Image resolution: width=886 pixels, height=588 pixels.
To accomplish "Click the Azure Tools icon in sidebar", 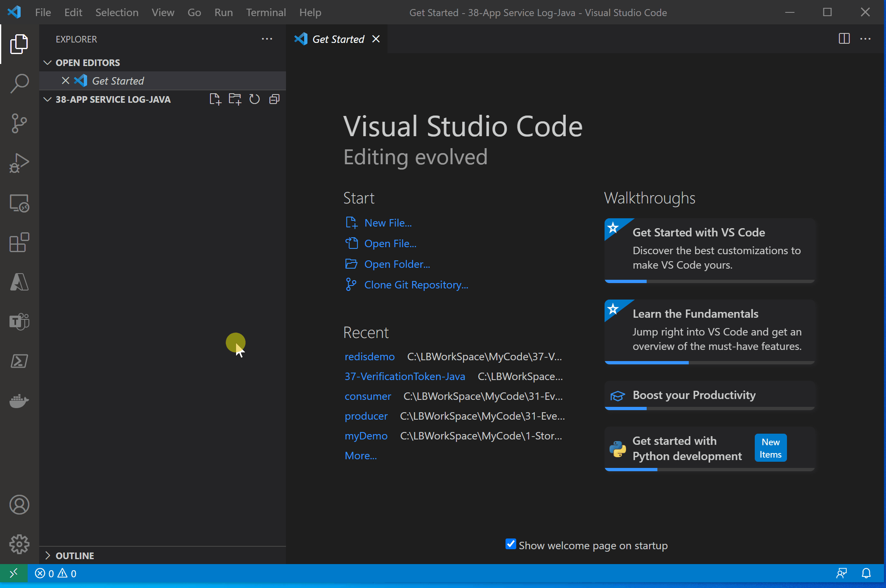I will pos(19,281).
